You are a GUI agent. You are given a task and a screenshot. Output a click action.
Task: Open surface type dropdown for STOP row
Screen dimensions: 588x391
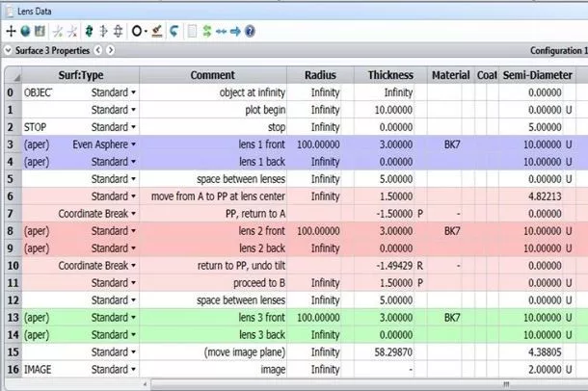click(x=133, y=127)
